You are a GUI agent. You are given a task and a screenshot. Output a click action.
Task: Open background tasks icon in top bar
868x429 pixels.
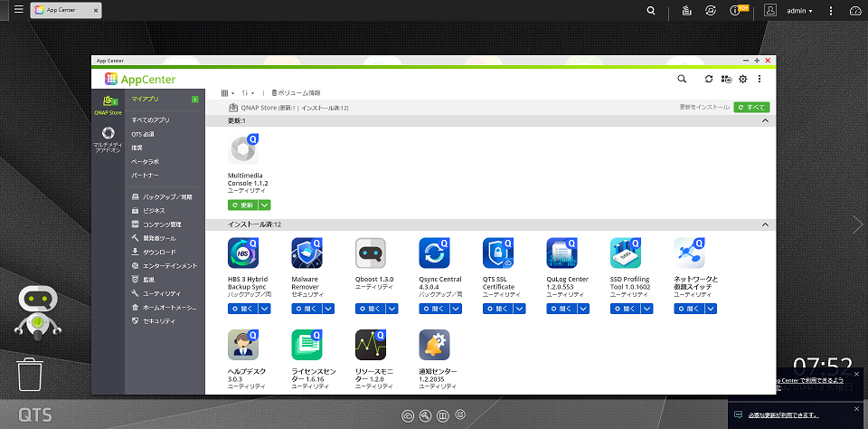pos(686,11)
